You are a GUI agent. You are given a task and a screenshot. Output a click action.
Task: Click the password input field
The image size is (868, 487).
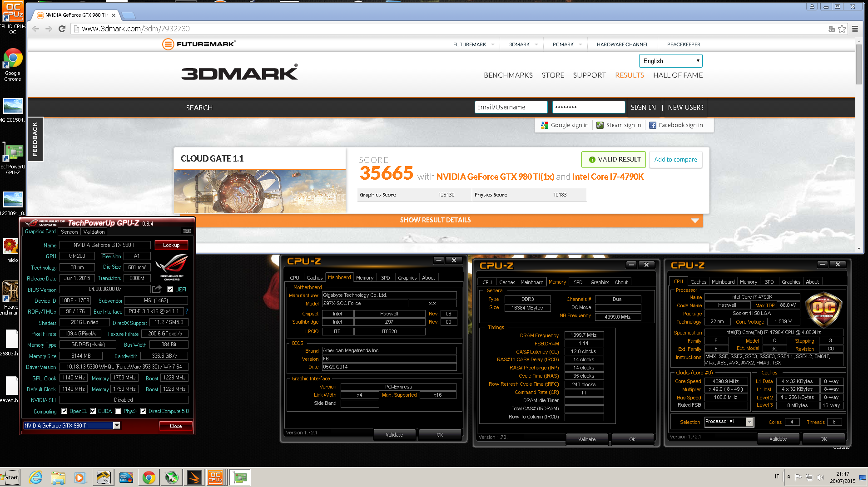coord(589,107)
